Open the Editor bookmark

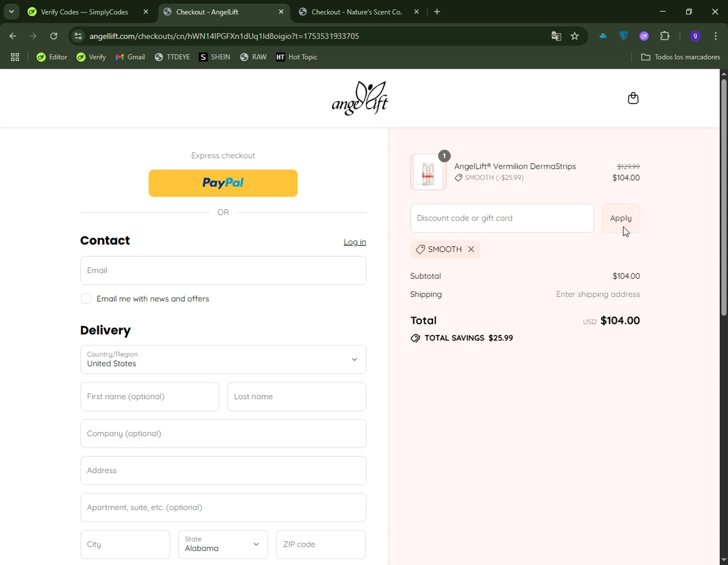tap(52, 57)
